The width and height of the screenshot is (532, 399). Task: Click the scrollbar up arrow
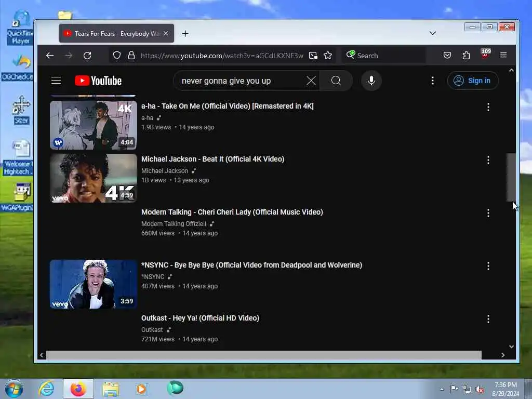(511, 71)
